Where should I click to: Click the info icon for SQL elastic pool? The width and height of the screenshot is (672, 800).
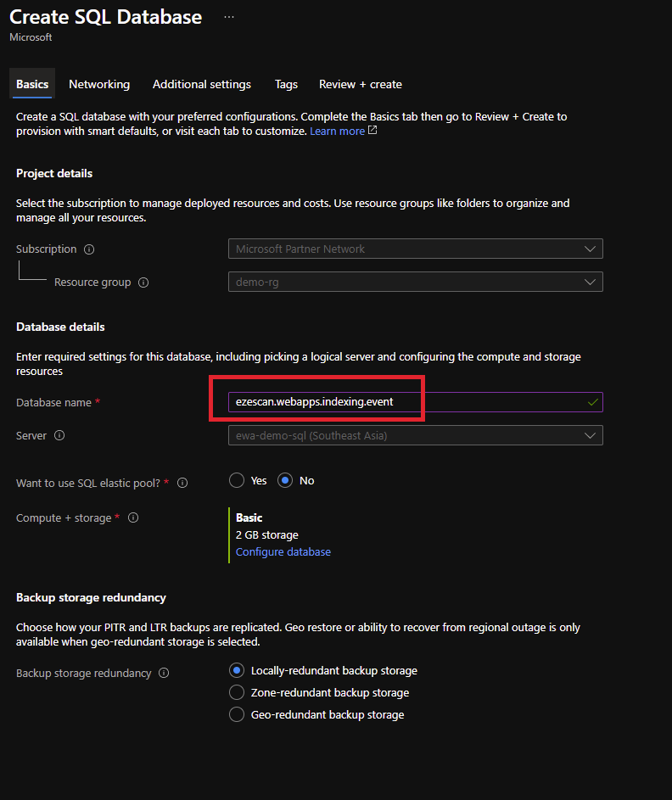(182, 483)
